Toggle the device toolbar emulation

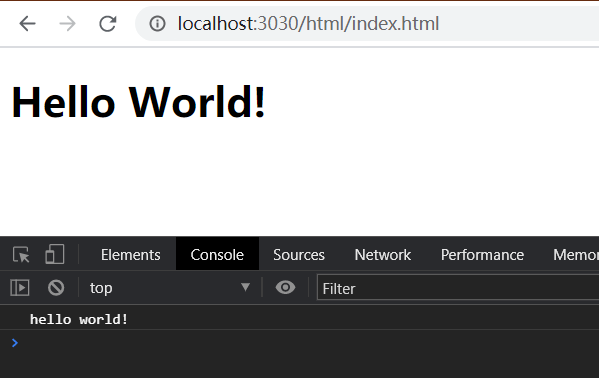[55, 255]
